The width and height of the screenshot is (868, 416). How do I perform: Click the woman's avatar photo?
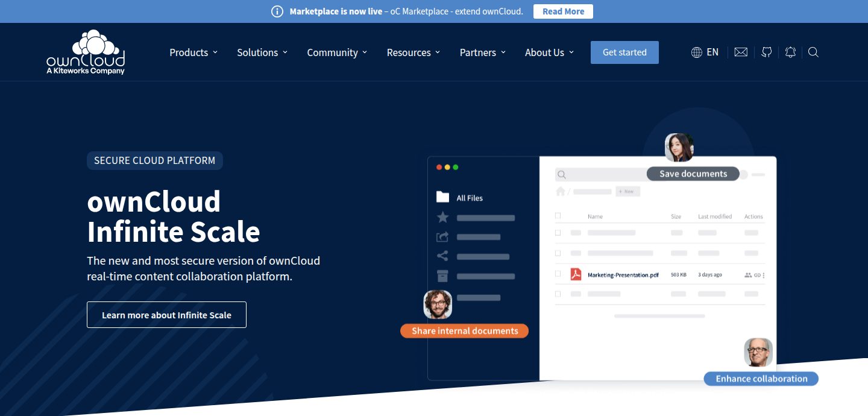tap(679, 148)
